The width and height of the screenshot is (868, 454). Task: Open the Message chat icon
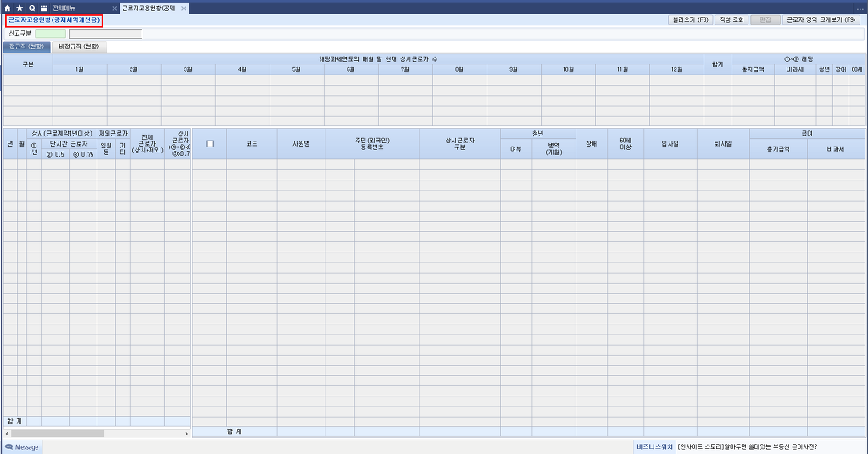8,447
